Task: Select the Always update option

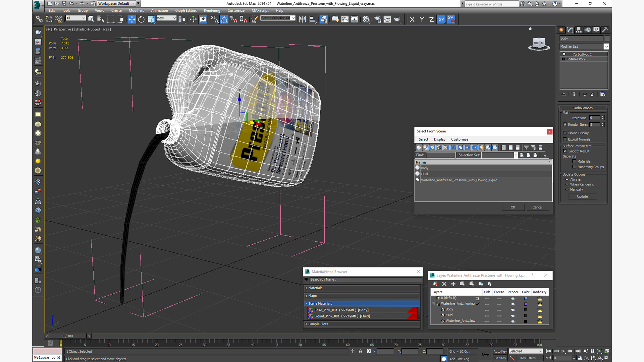Action: (x=567, y=179)
